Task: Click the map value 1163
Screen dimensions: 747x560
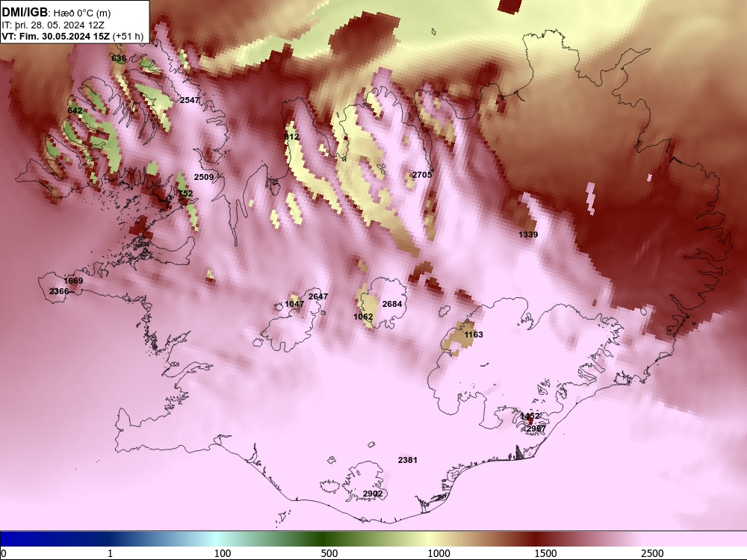Action: coord(474,335)
